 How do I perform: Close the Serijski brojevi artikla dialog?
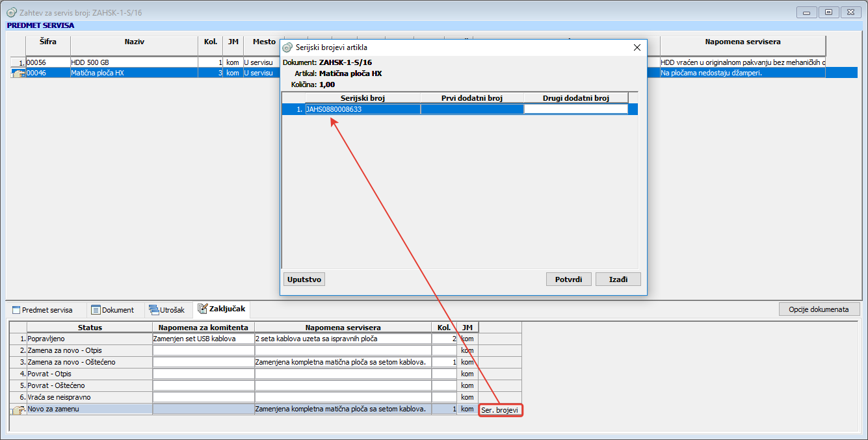coord(637,47)
